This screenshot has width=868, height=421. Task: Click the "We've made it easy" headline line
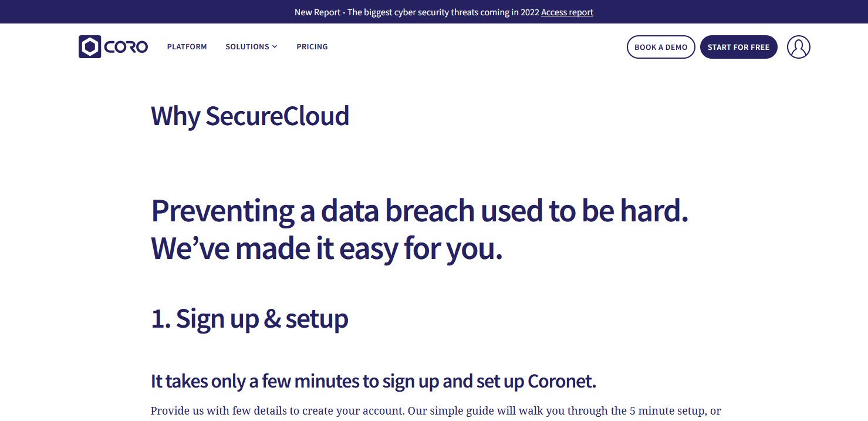tap(327, 248)
